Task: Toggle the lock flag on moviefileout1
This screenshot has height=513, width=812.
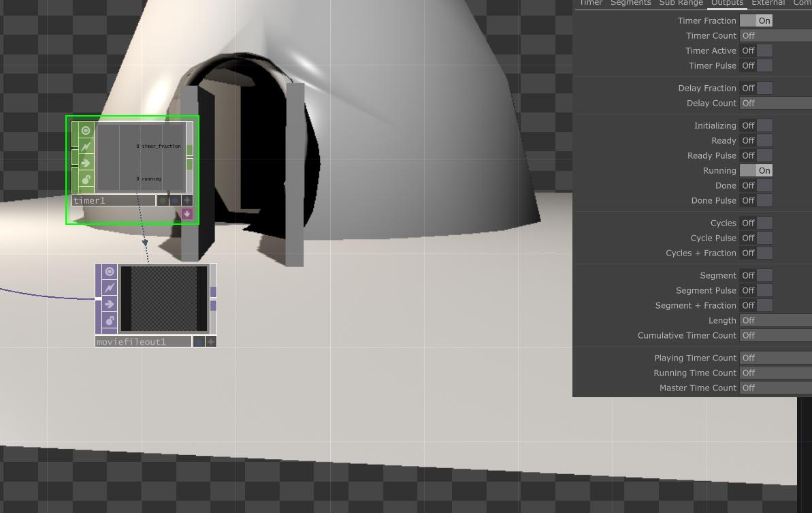Action: pyautogui.click(x=110, y=321)
